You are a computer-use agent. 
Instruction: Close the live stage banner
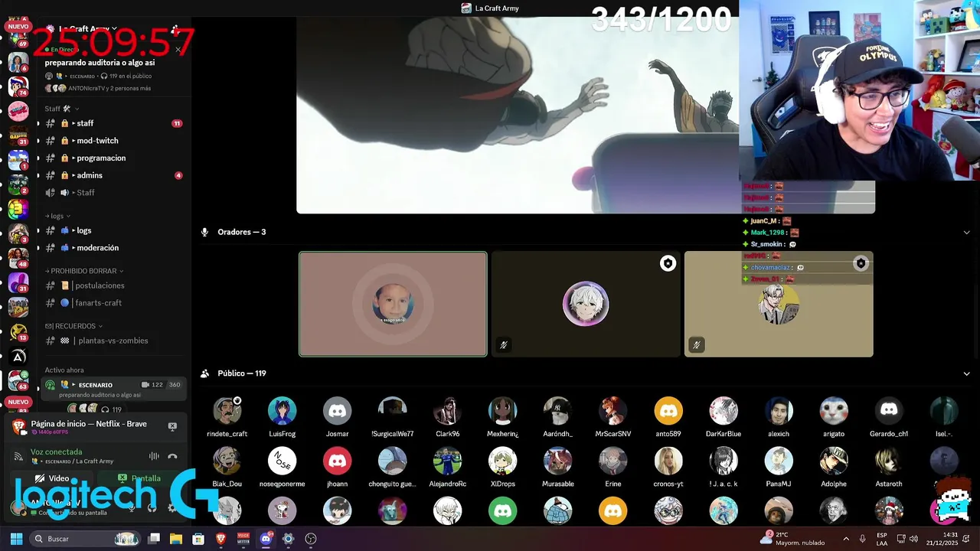pos(178,50)
